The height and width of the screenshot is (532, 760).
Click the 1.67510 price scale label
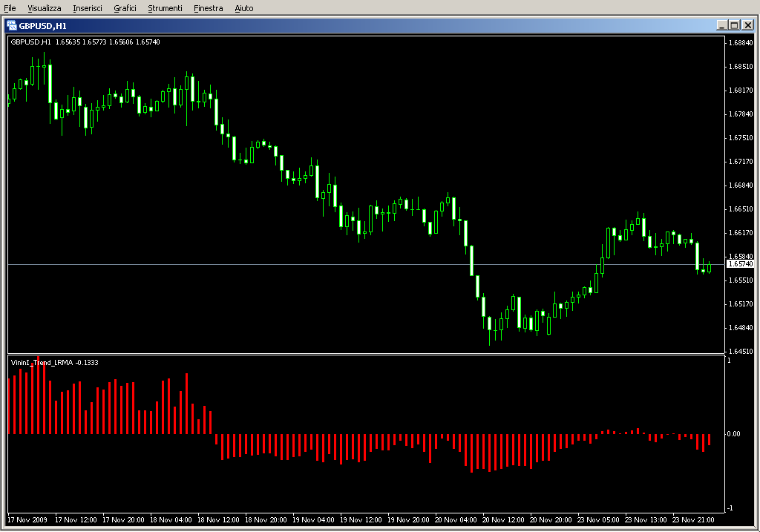click(741, 137)
